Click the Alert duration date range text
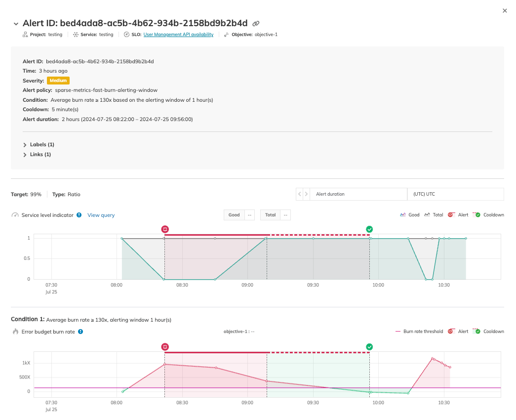516x420 pixels. point(127,119)
